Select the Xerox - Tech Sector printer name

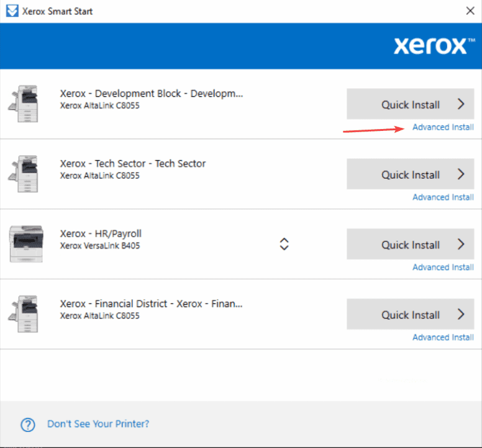(132, 164)
